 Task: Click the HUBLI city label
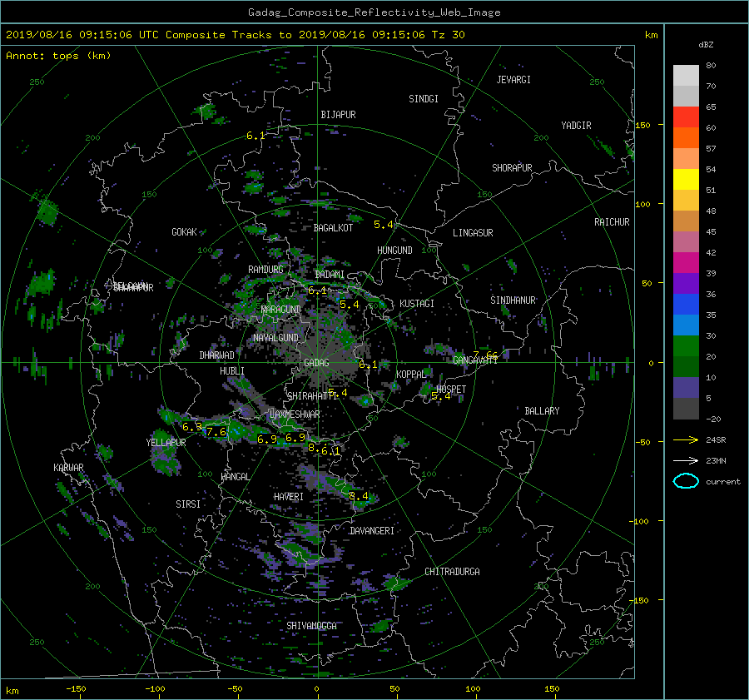pos(232,371)
